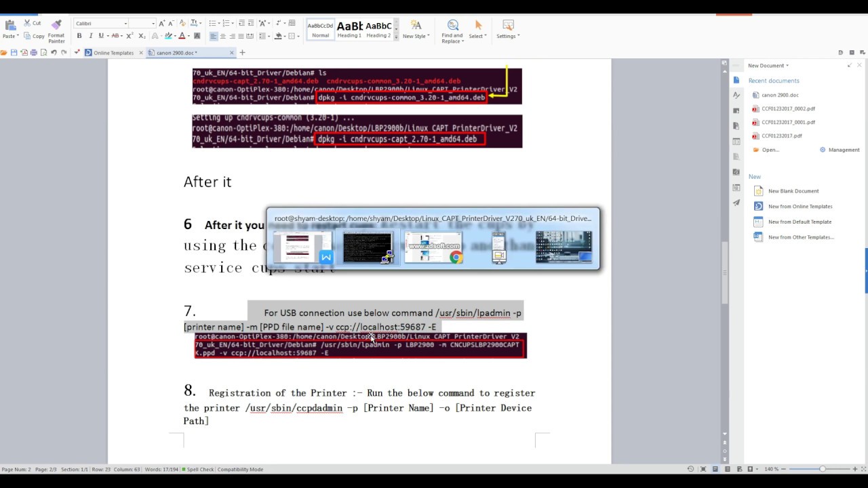The width and height of the screenshot is (868, 488).
Task: Close the canon 2900.doc tab
Action: pyautogui.click(x=232, y=53)
